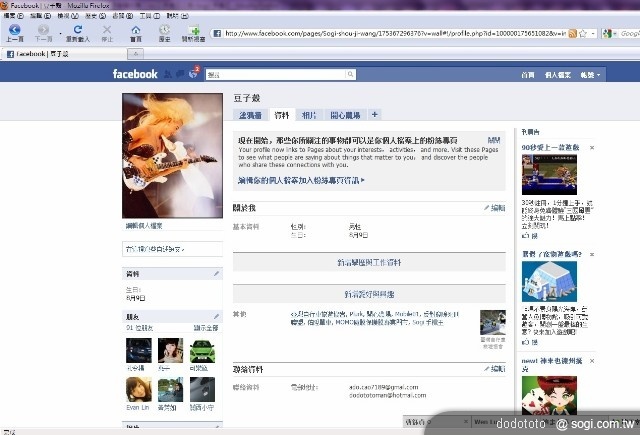Click edit link beside About Me heading
The image size is (640, 435).
coord(495,208)
